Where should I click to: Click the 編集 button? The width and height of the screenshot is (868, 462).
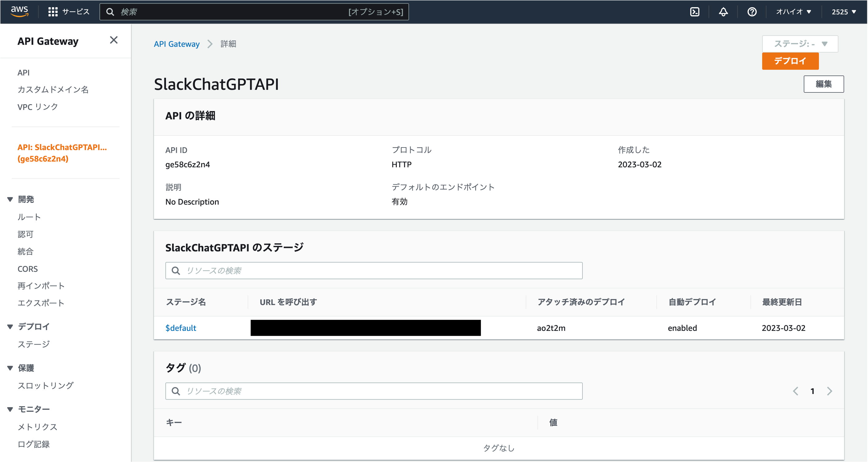coord(824,84)
